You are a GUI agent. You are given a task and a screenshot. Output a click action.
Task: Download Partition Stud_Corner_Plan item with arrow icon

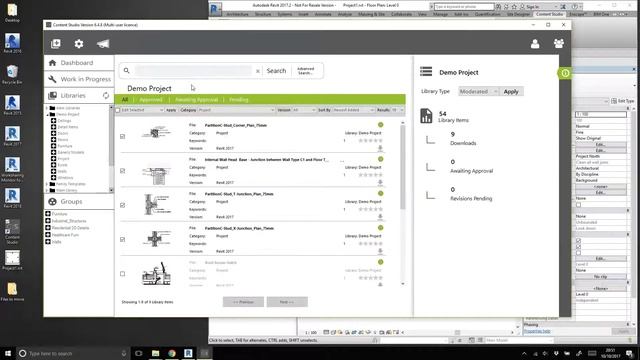coord(380,148)
